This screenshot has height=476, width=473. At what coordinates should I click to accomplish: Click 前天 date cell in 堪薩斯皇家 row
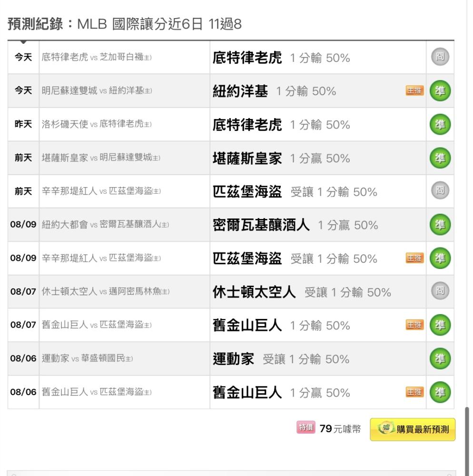coord(23,158)
